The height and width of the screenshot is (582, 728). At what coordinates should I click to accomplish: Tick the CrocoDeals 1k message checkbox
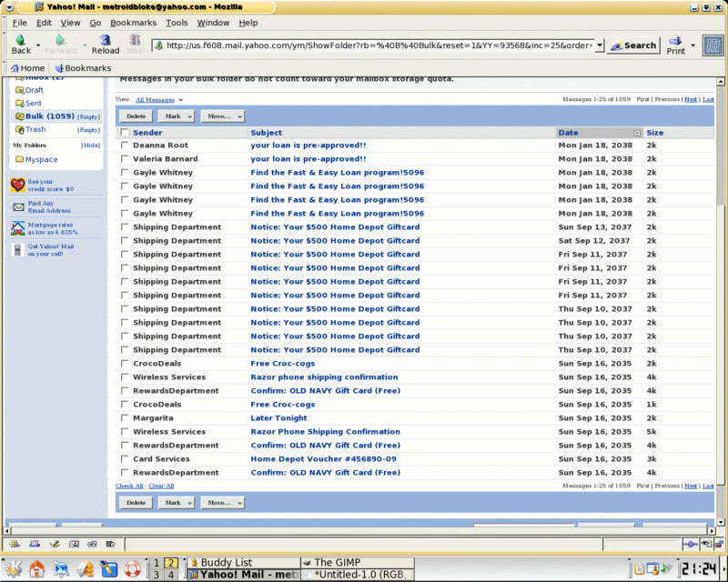(x=125, y=405)
